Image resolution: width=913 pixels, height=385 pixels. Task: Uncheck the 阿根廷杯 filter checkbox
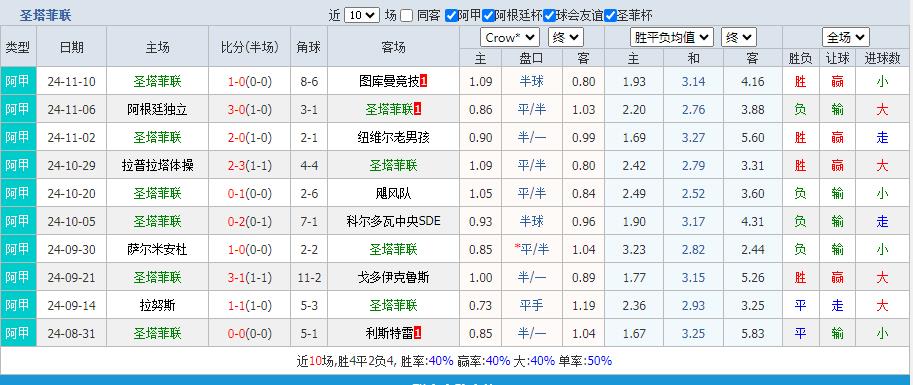click(488, 16)
